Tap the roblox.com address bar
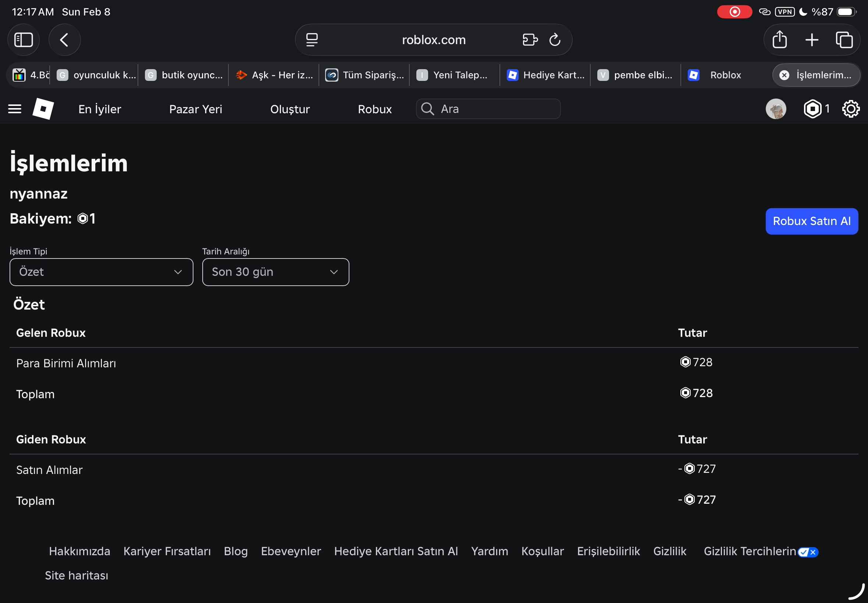This screenshot has width=868, height=603. 433,40
